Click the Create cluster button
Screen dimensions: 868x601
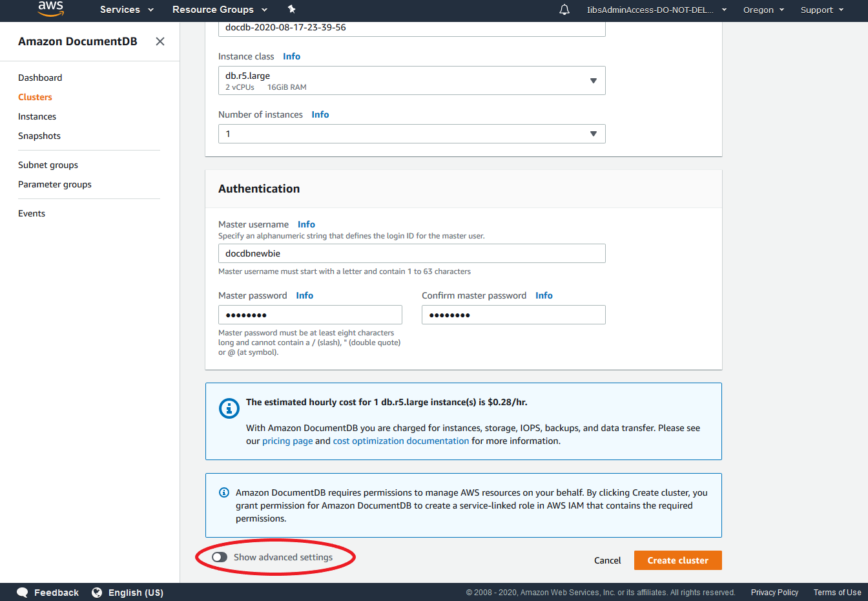[677, 560]
